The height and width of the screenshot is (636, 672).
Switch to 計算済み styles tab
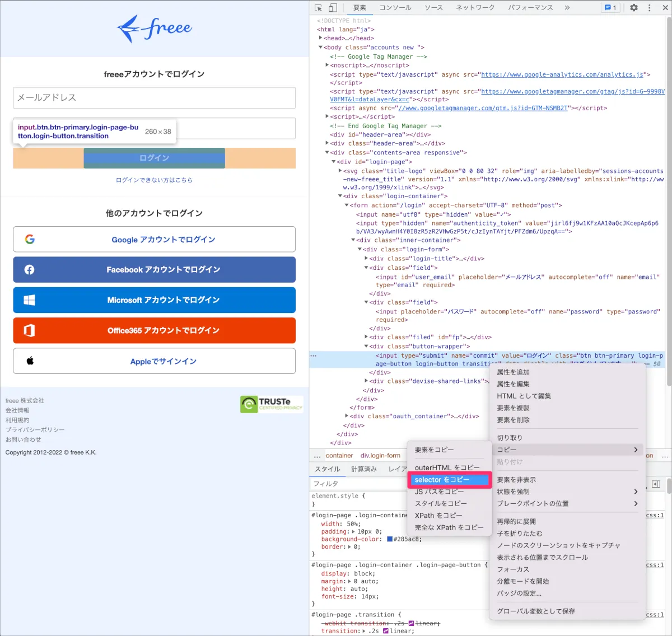click(x=364, y=469)
